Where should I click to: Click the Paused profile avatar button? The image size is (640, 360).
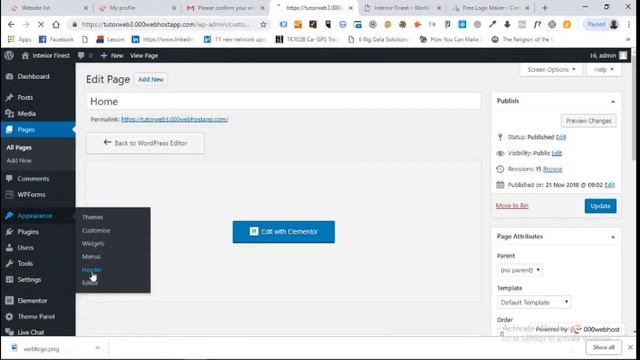tap(602, 24)
